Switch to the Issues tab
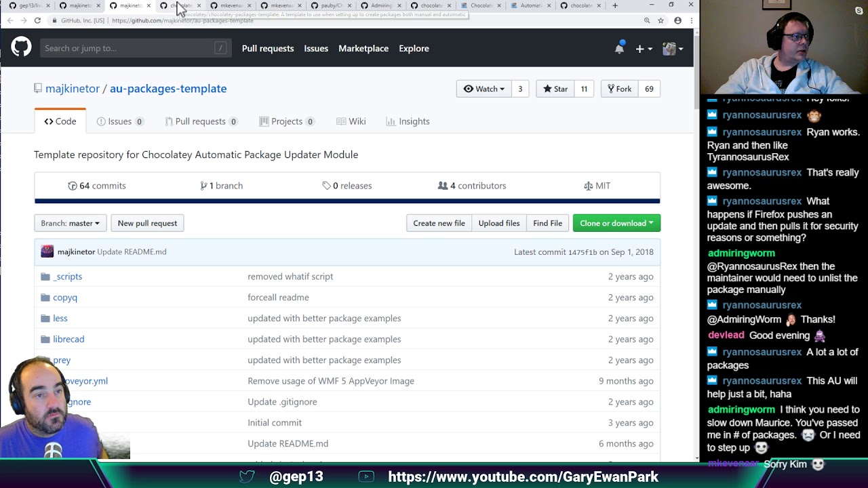868x488 pixels. tap(119, 121)
